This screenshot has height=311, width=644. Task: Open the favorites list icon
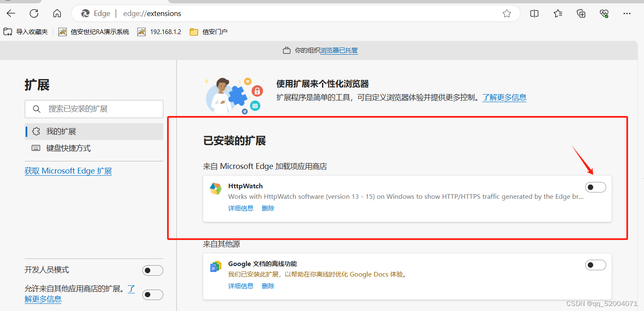pyautogui.click(x=558, y=13)
